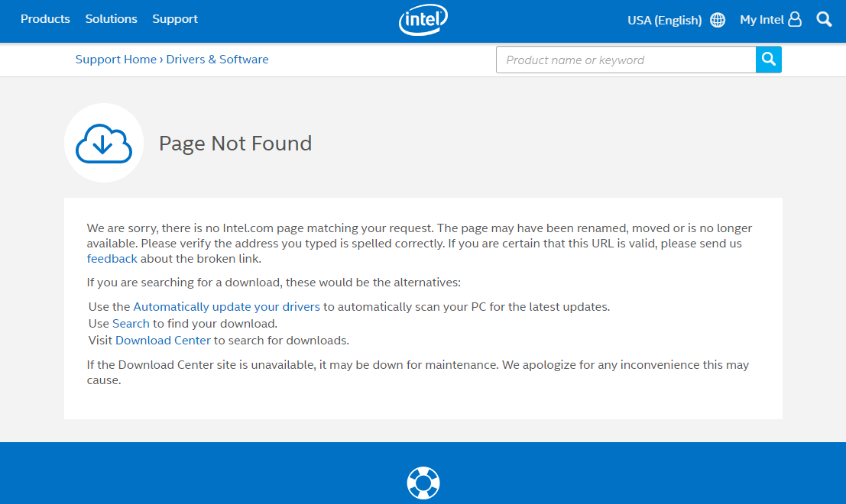Click the globe language icon
The width and height of the screenshot is (846, 504).
tap(718, 21)
